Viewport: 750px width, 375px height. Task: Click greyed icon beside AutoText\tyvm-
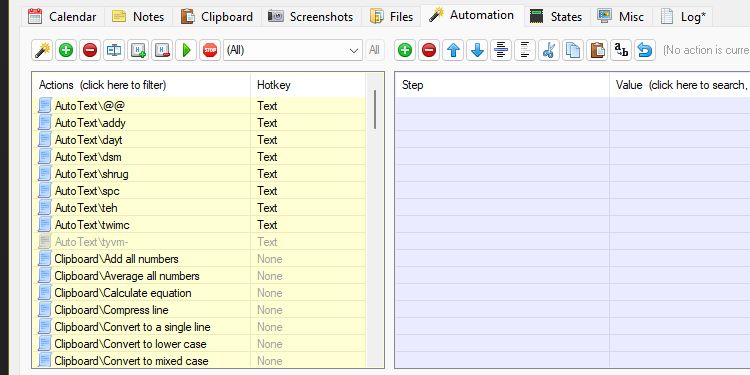pos(44,242)
